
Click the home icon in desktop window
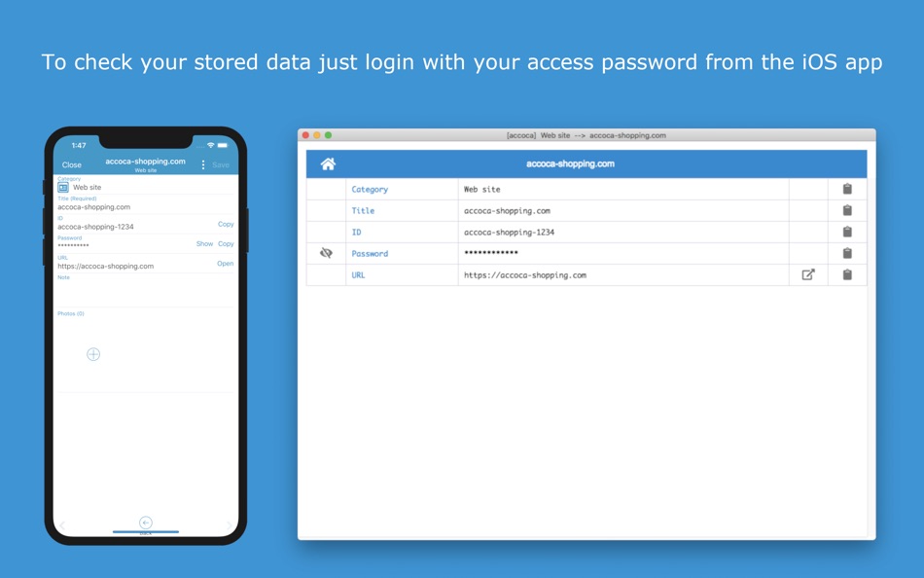328,164
